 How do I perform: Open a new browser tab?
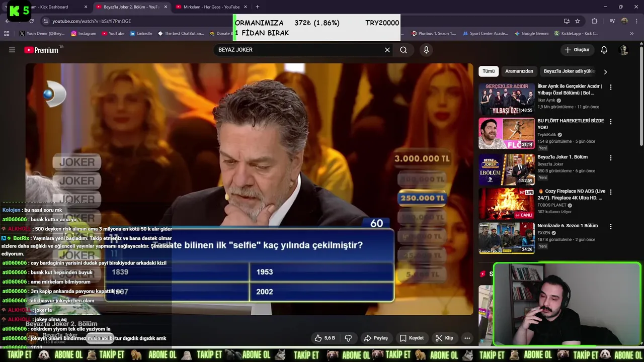click(258, 7)
